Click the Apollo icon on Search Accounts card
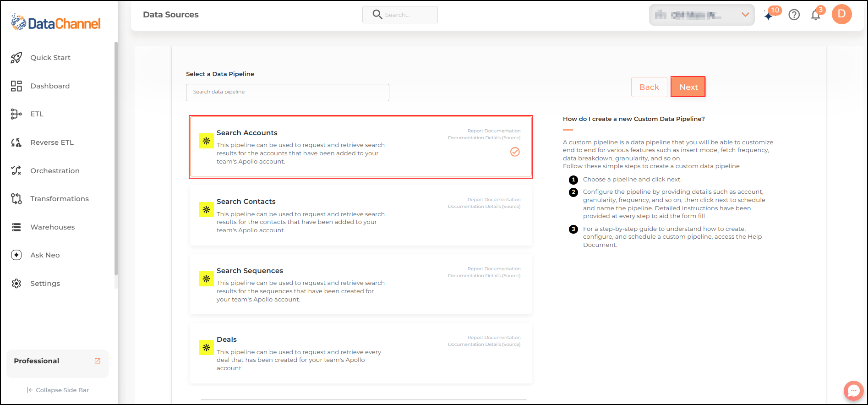This screenshot has width=868, height=405. 206,141
